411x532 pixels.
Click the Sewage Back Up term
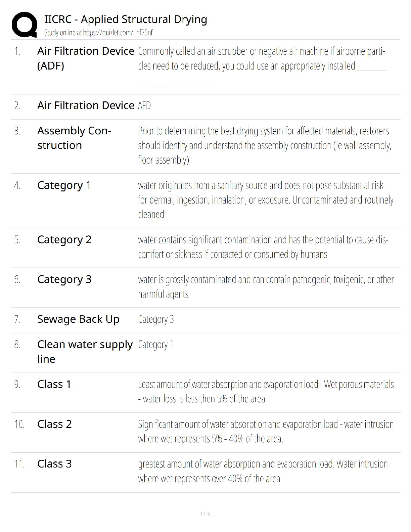(x=78, y=319)
